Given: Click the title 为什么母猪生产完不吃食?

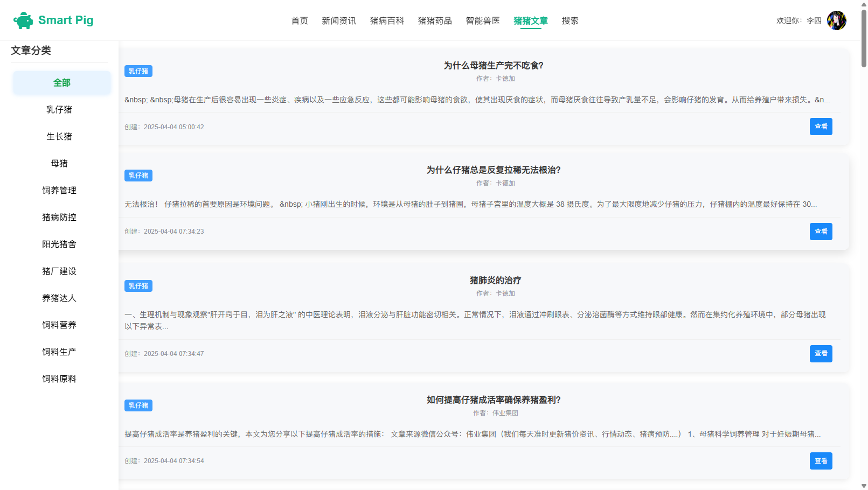Looking at the screenshot, I should pos(494,66).
